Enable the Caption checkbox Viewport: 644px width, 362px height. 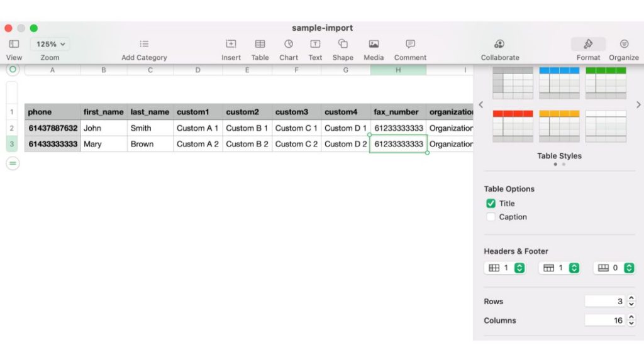[491, 217]
